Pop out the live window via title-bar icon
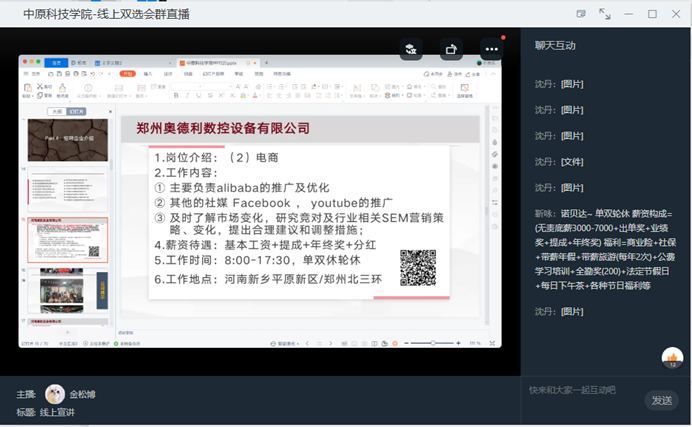Image resolution: width=692 pixels, height=427 pixels. click(581, 14)
